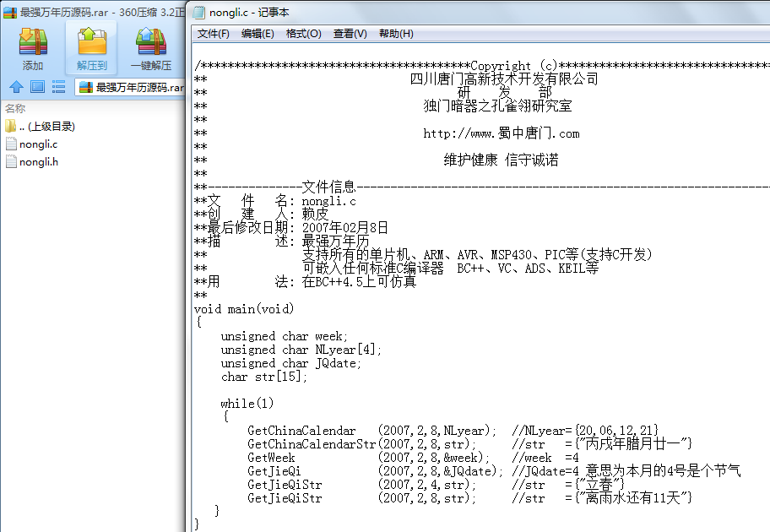Image resolution: width=770 pixels, height=532 pixels.
Task: Click the http://www.蜀中唐门.com text
Action: (502, 133)
